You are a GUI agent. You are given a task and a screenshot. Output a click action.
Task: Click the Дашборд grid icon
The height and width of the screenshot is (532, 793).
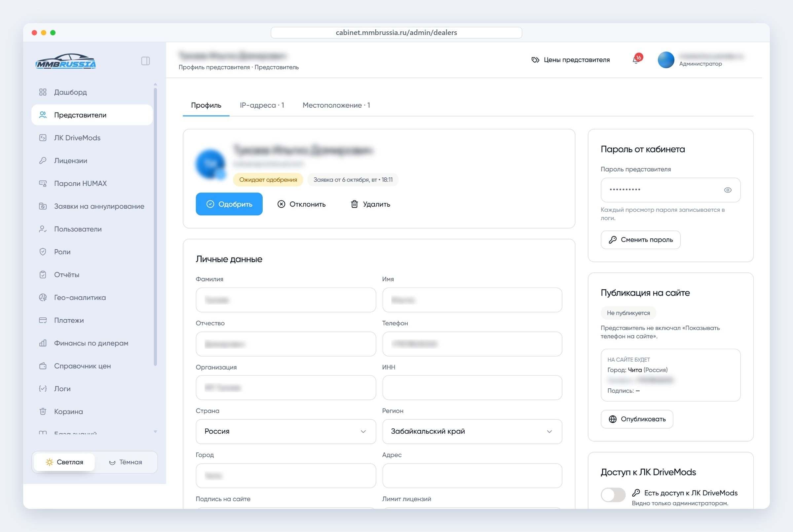click(43, 92)
